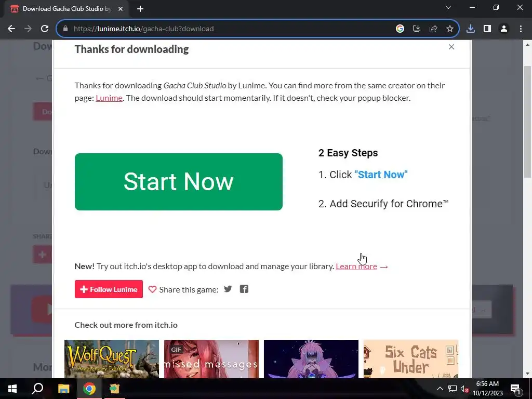The image size is (532, 399).
Task: Share the game on Facebook
Action: point(244,289)
